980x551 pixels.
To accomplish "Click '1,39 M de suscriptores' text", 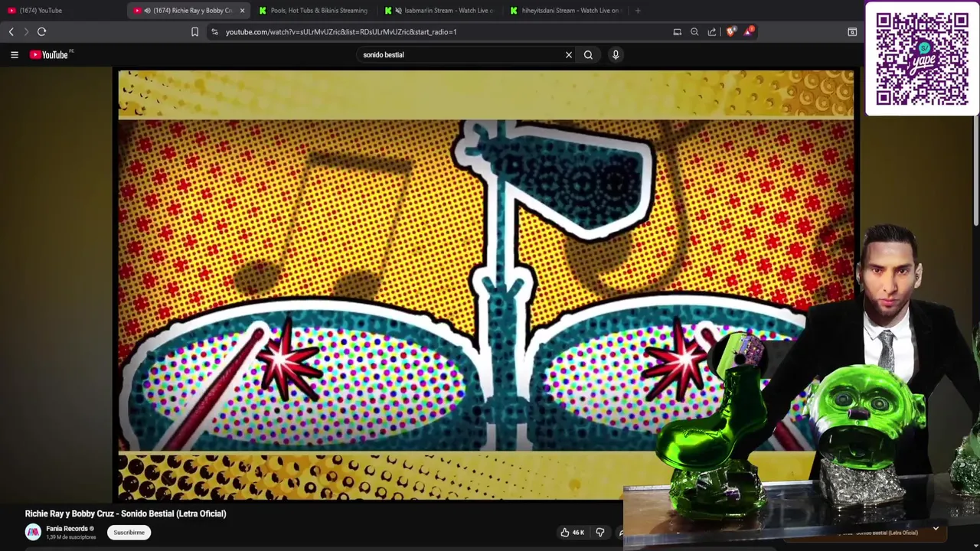I will point(71,537).
